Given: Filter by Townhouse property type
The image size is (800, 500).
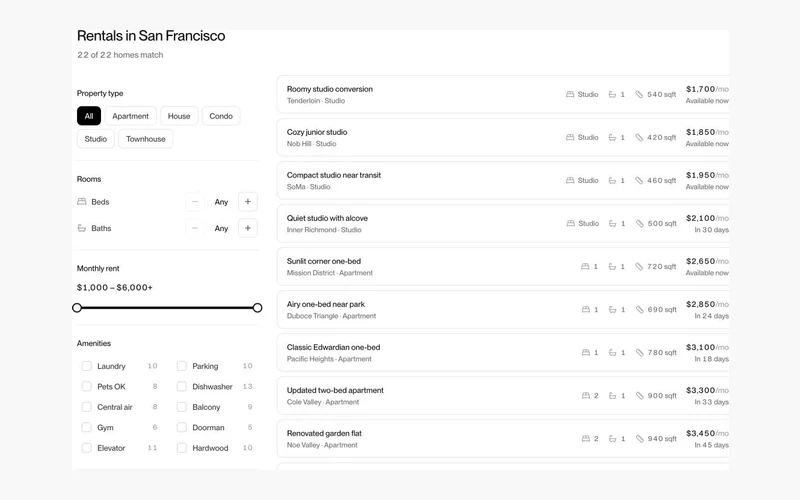Looking at the screenshot, I should pos(146,139).
